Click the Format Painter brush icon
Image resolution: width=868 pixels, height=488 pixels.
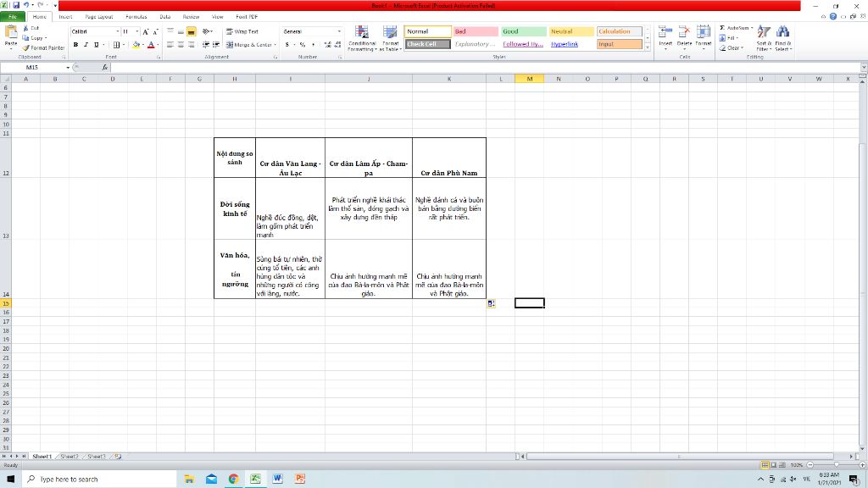point(25,48)
